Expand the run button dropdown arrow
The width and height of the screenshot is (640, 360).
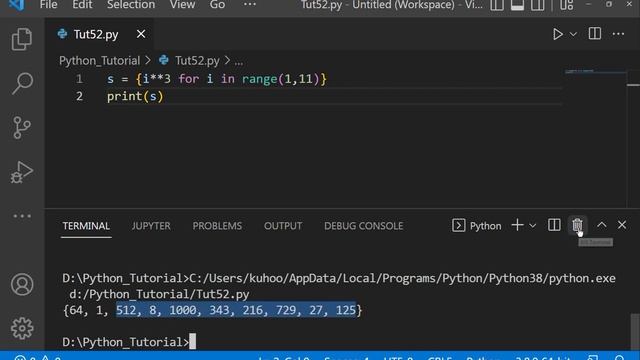coord(573,34)
